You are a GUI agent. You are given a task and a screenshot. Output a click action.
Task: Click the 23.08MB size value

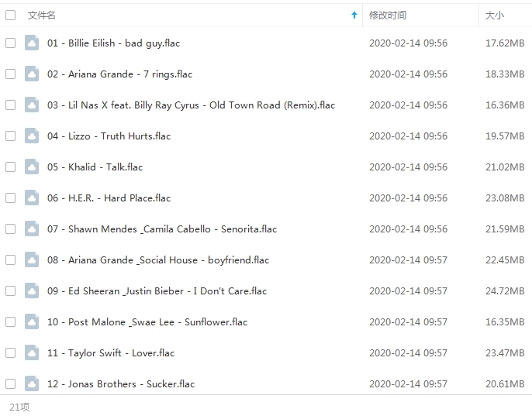tap(505, 198)
